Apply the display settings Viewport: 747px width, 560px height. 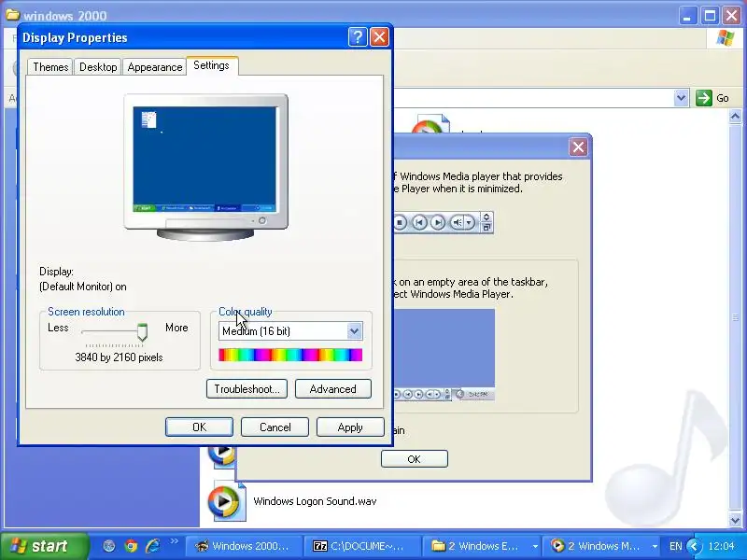coord(350,427)
